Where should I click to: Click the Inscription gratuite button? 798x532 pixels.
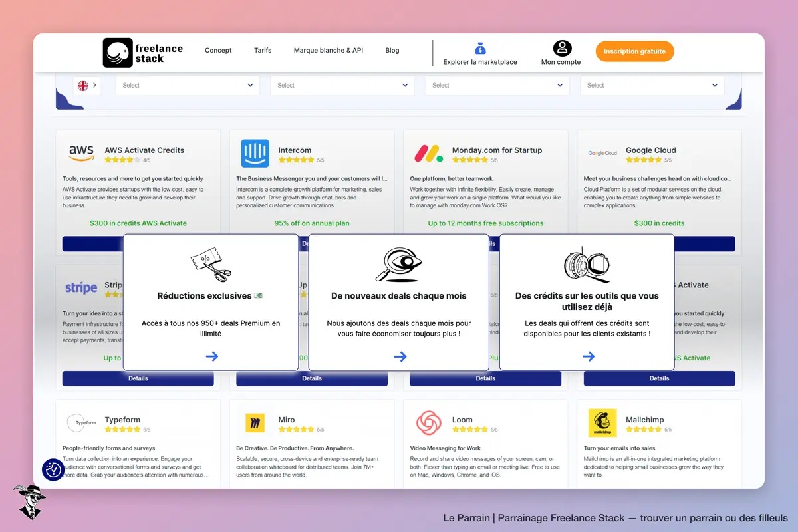click(x=635, y=51)
